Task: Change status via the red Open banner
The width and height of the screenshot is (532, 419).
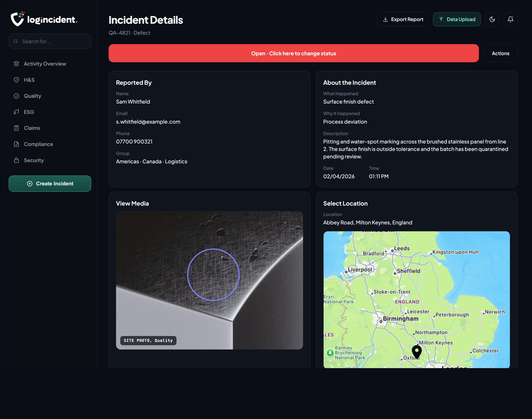Action: [294, 53]
